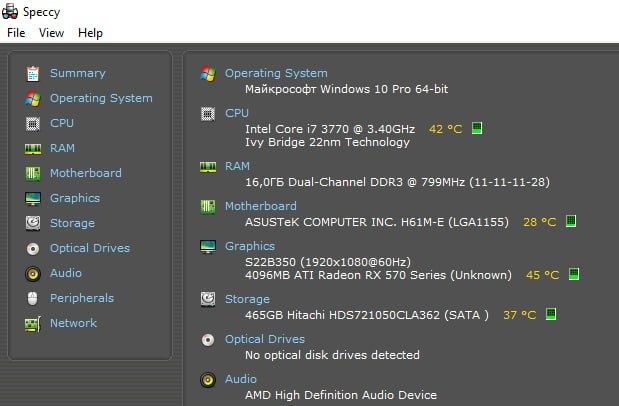Image resolution: width=619 pixels, height=406 pixels.
Task: Follow the Storage heading link in summary
Action: click(x=248, y=299)
